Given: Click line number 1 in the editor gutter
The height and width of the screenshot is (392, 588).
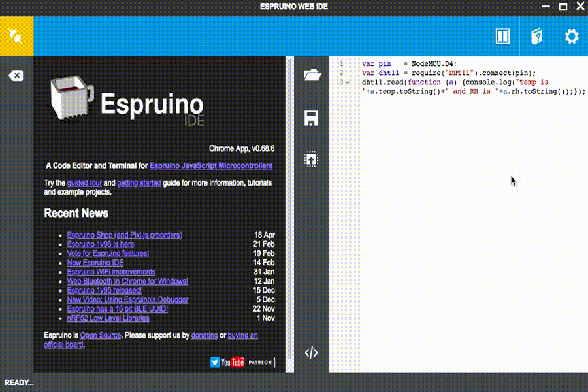Looking at the screenshot, I should pyautogui.click(x=341, y=64).
